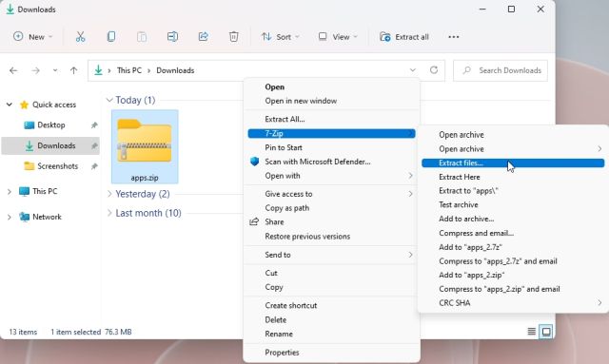The image size is (609, 364).
Task: Choose Restore previous versions
Action: click(307, 237)
